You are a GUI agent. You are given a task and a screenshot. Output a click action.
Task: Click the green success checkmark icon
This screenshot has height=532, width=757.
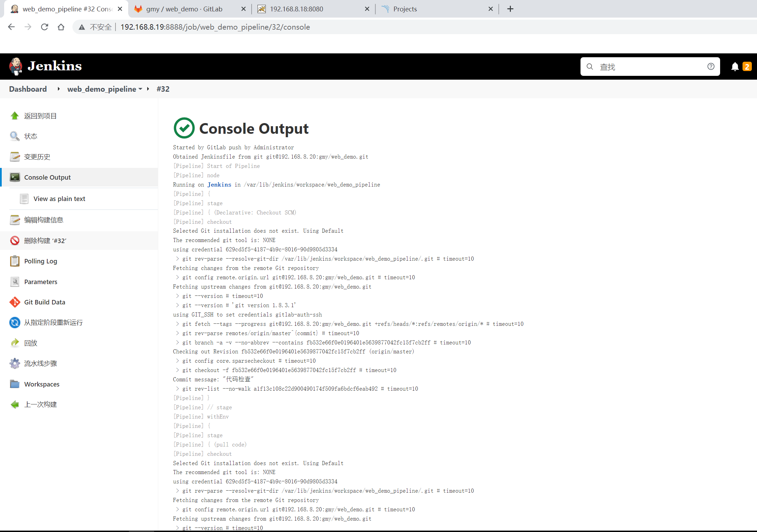[x=184, y=128]
